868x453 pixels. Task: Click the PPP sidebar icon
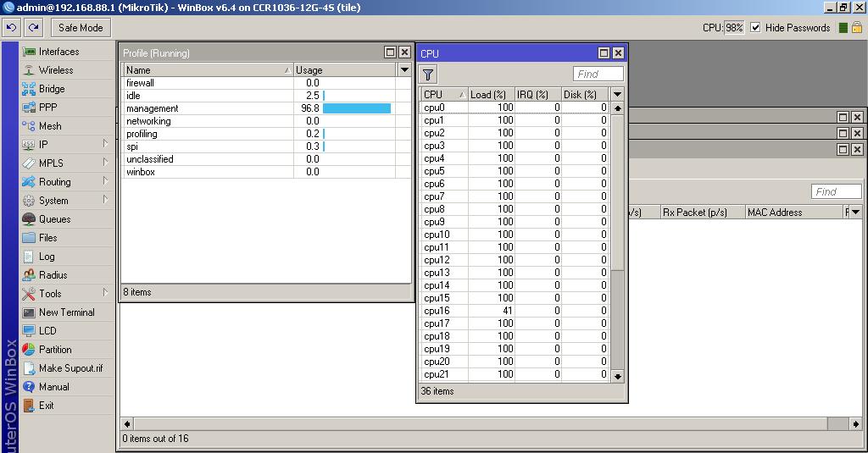pos(29,108)
